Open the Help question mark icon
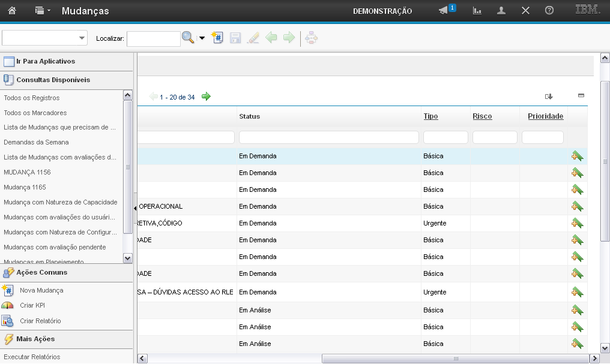 pyautogui.click(x=549, y=11)
